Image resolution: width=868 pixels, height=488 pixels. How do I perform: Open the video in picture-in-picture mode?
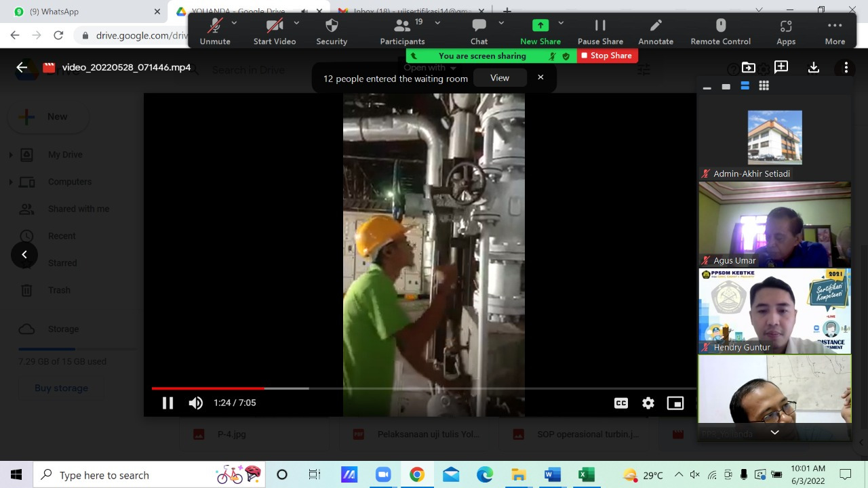[675, 403]
